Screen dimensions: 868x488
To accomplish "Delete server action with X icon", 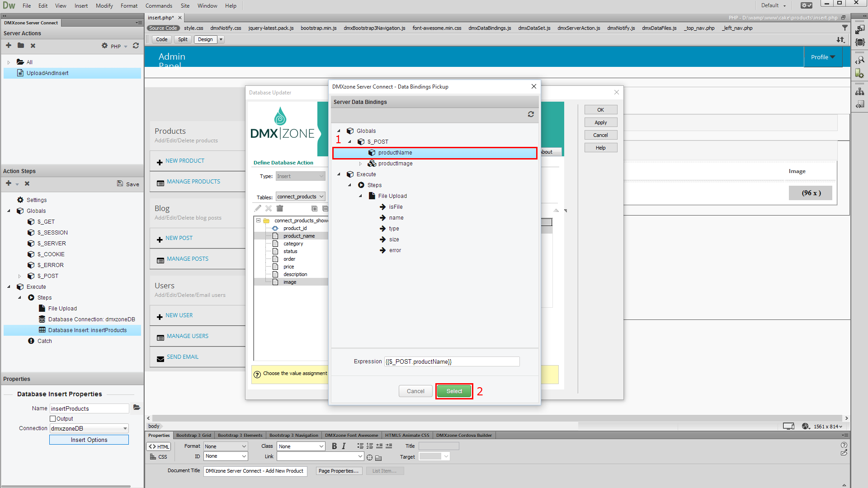I will click(x=33, y=46).
